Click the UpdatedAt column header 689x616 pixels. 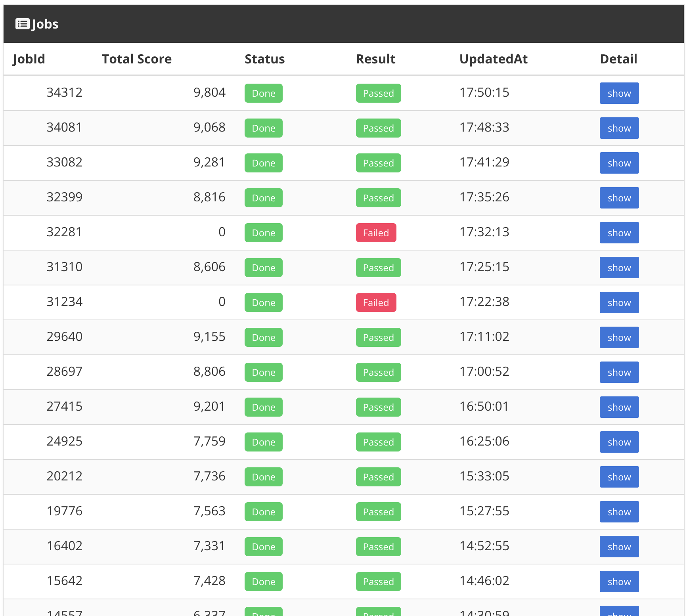point(494,59)
